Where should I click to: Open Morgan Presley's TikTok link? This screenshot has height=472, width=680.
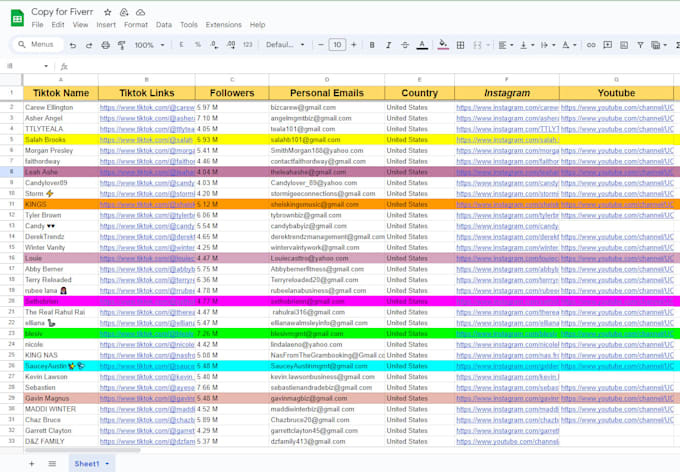coord(147,151)
